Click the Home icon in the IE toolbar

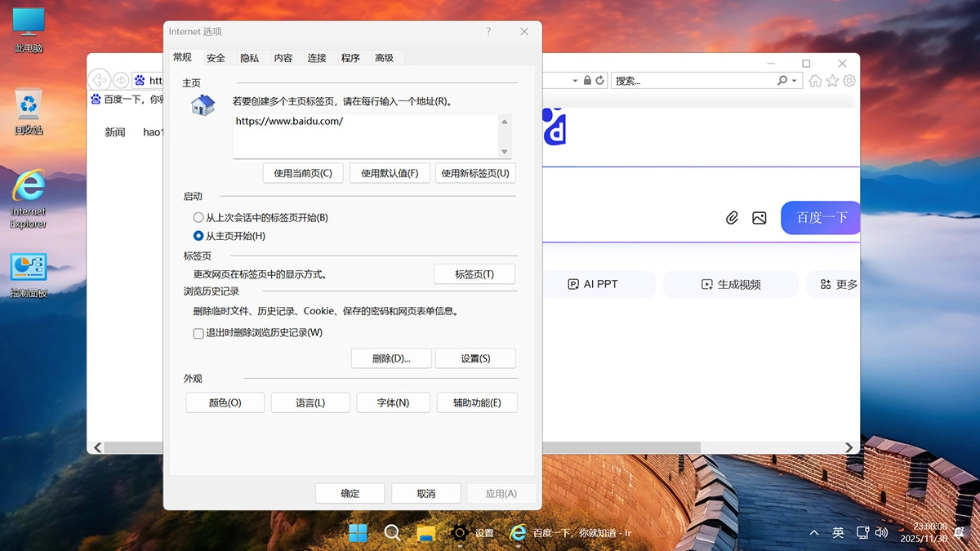point(816,80)
